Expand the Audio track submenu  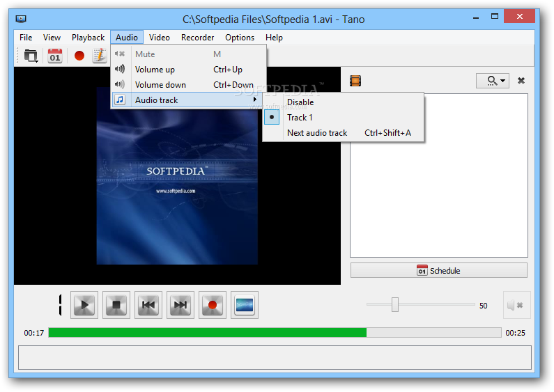pos(189,100)
